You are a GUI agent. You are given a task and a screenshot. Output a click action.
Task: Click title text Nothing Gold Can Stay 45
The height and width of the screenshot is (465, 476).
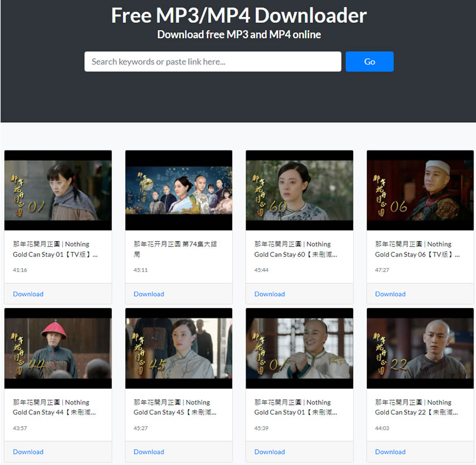click(x=175, y=407)
